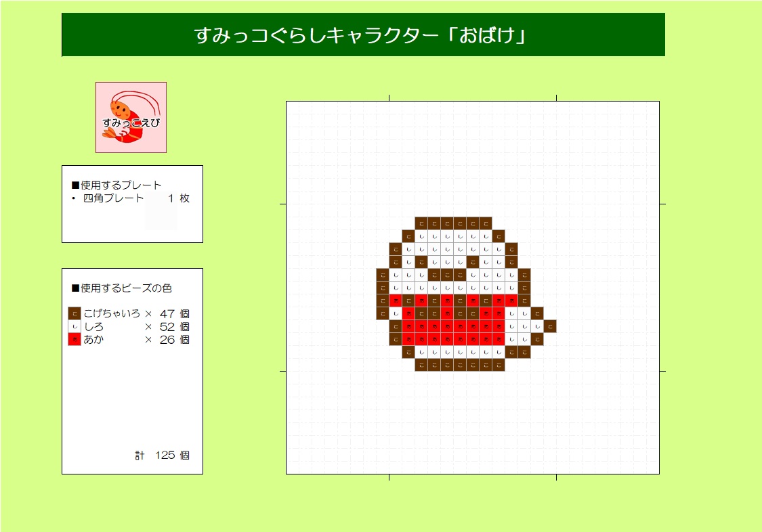The width and height of the screenshot is (762, 532).
Task: Click the ■使用するプレート heading
Action: point(116,185)
